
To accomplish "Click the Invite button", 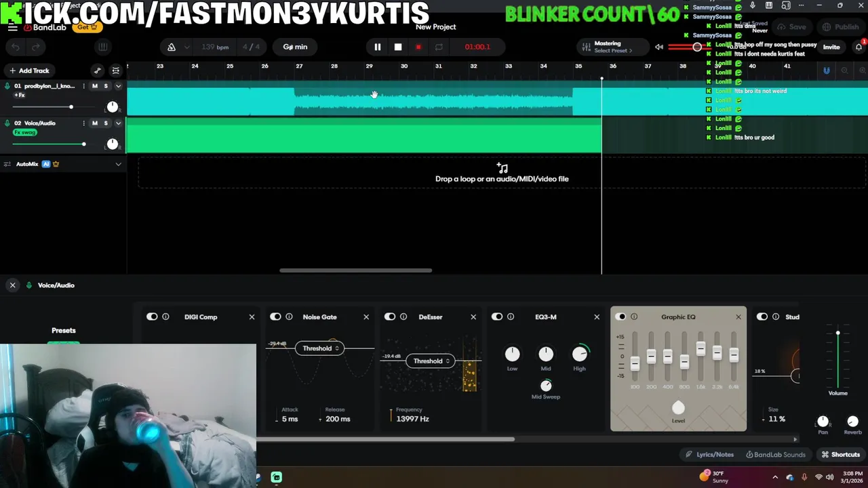I will coord(831,47).
